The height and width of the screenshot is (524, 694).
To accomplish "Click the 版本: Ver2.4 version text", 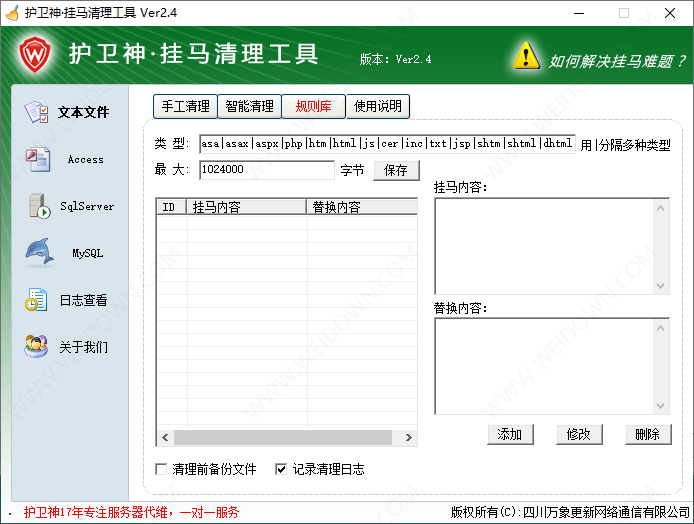I will [x=395, y=59].
